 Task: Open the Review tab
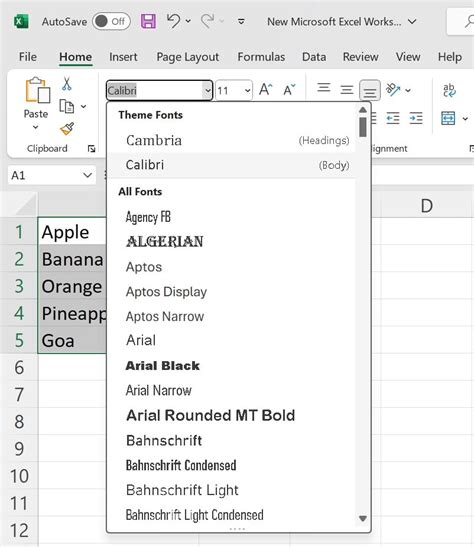[x=361, y=57]
